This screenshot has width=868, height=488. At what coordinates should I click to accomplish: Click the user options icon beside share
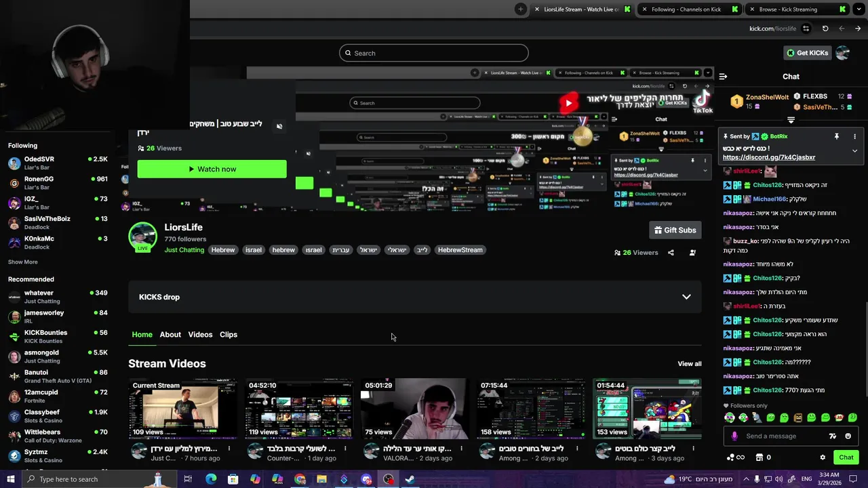click(x=692, y=253)
